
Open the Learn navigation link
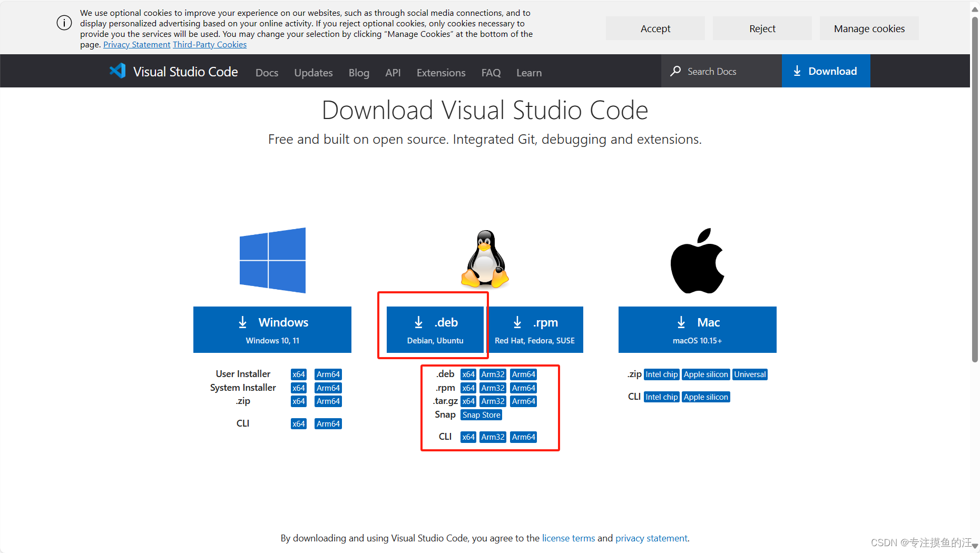529,73
